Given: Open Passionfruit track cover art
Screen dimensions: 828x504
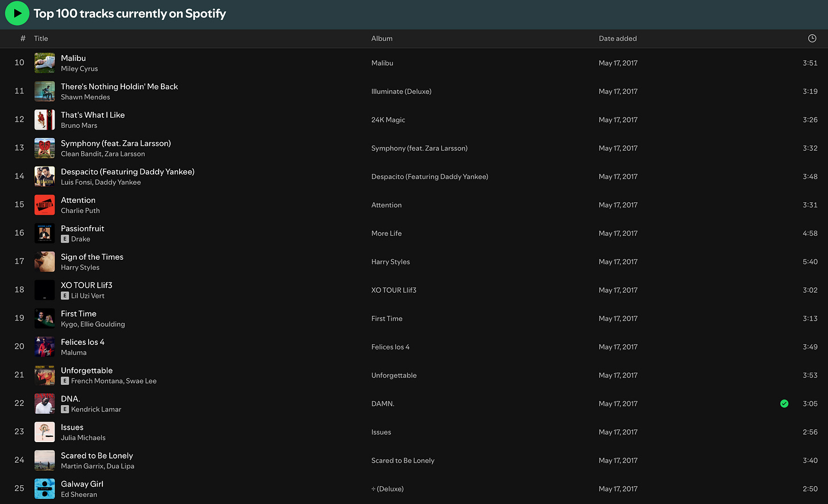Looking at the screenshot, I should click(x=45, y=234).
